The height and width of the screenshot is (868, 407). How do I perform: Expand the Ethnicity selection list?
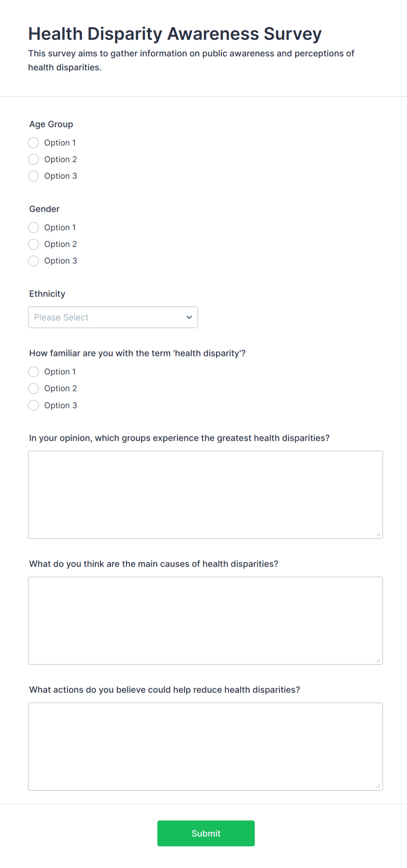pos(113,317)
